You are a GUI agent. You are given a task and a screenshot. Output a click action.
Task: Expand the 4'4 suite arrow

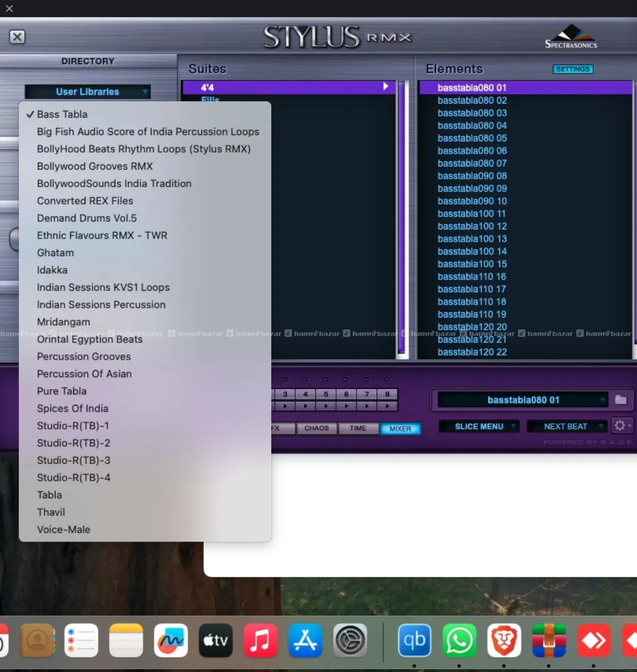(x=385, y=87)
